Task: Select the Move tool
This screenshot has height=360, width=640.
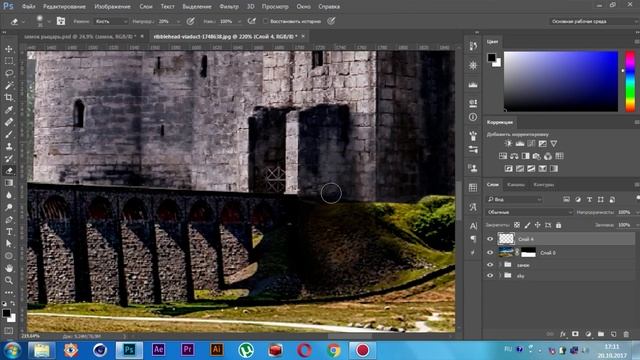Action: coord(9,49)
